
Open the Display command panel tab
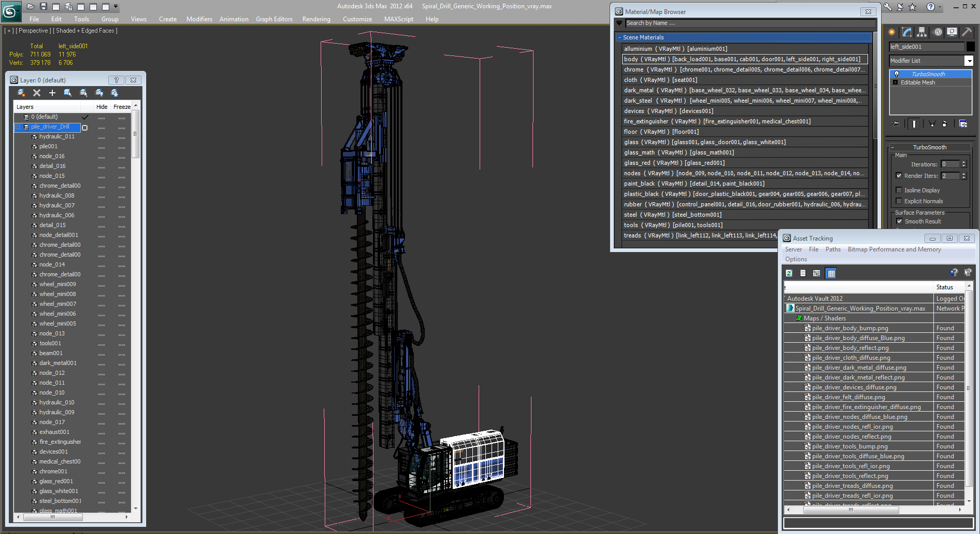(952, 32)
